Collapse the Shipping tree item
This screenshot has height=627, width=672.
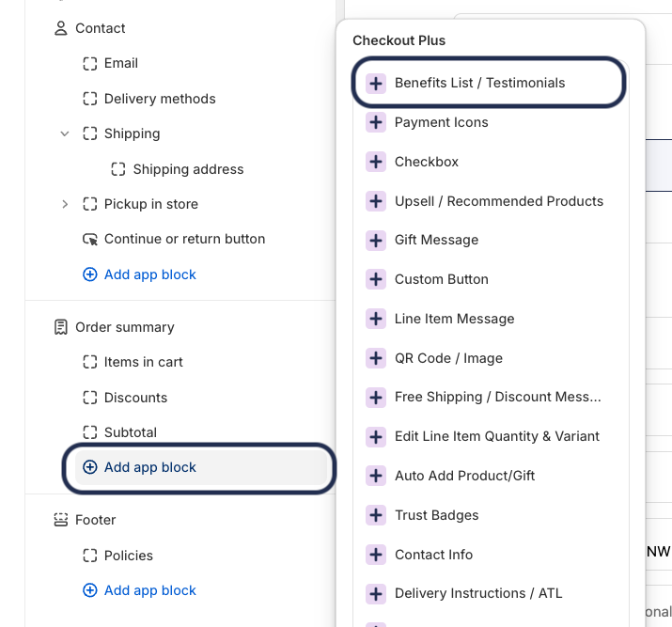coord(65,133)
